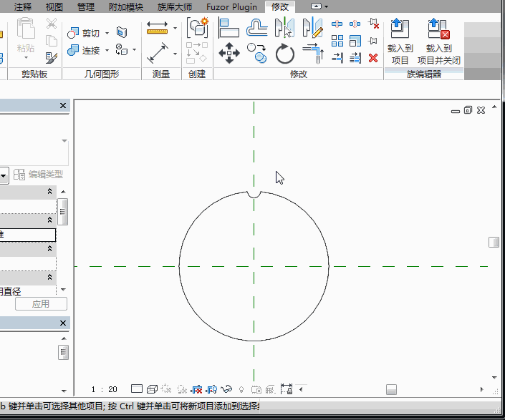Viewport: 505px width, 420px height.
Task: Open the 1 : 20 view scale selector
Action: pos(103,389)
